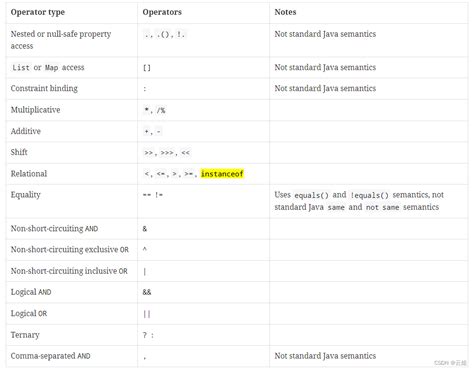Click the Logical OR row label
The width and height of the screenshot is (474, 370).
point(29,314)
